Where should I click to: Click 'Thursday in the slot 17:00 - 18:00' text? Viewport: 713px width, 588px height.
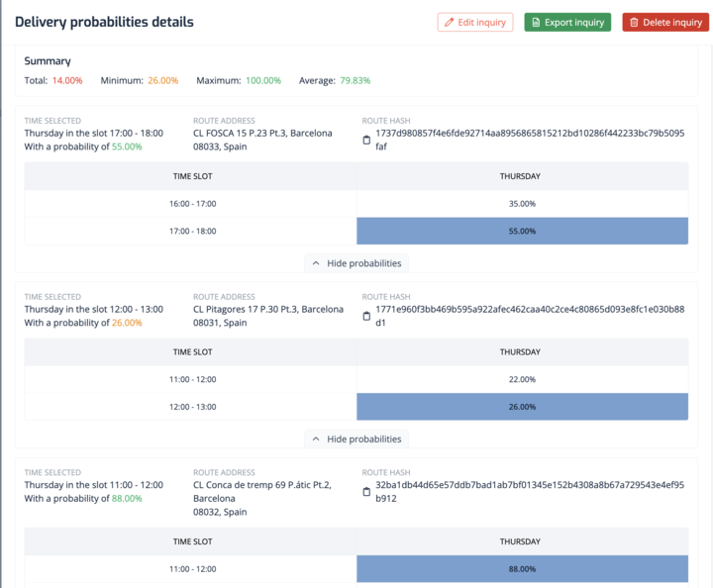(x=94, y=133)
